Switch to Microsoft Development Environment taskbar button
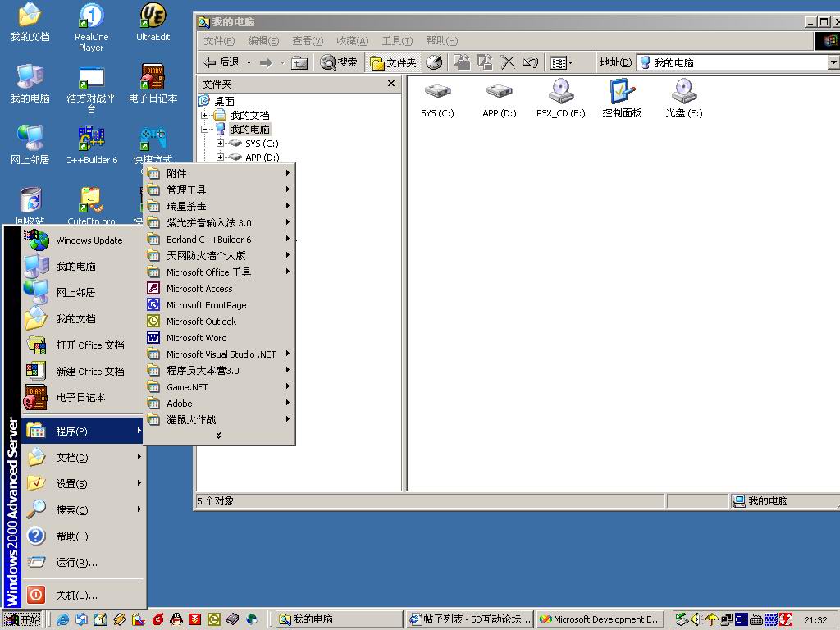The height and width of the screenshot is (630, 840). coord(600,619)
